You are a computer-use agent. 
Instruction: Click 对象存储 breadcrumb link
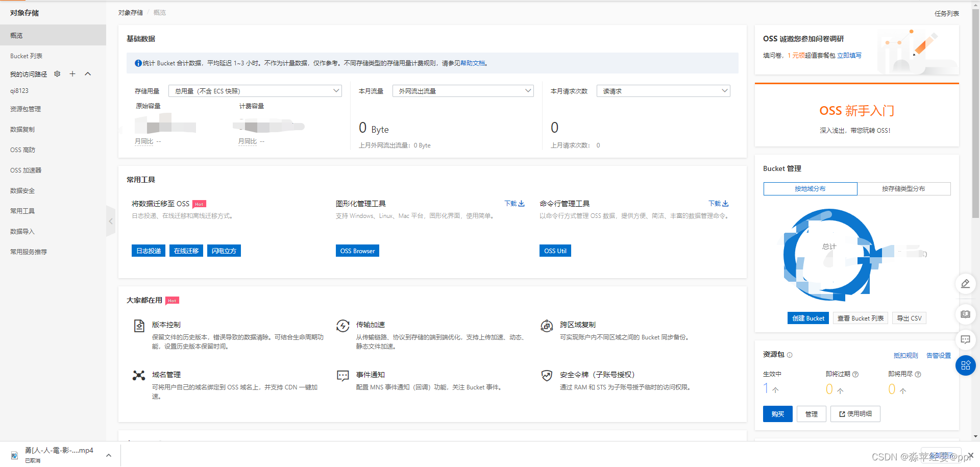(x=131, y=13)
